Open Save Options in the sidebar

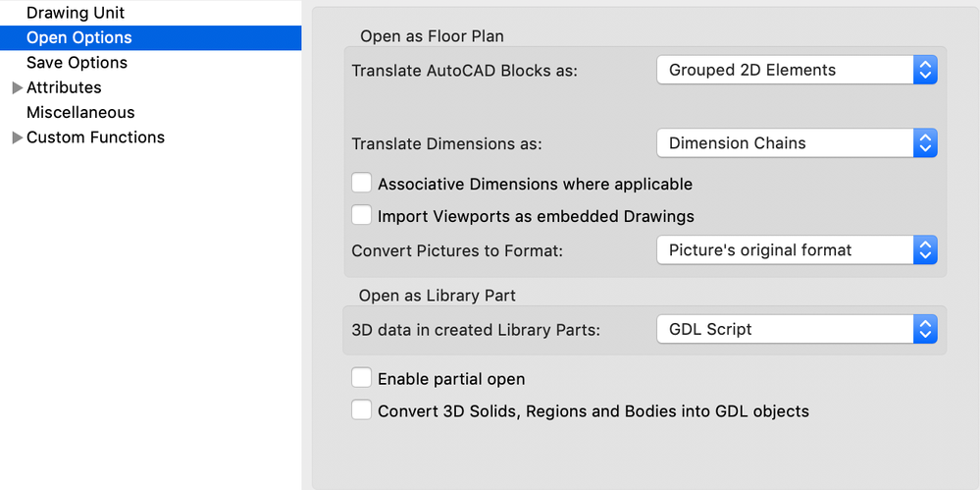point(77,62)
